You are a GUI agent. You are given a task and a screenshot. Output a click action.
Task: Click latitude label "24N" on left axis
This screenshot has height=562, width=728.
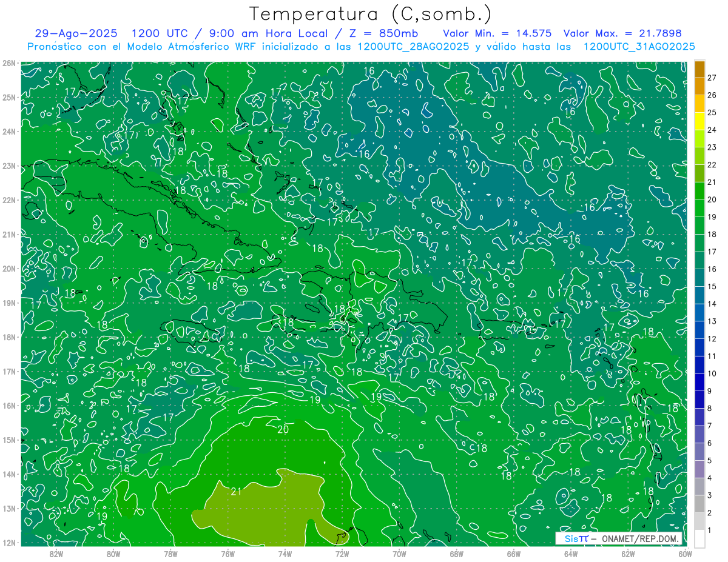[9, 132]
